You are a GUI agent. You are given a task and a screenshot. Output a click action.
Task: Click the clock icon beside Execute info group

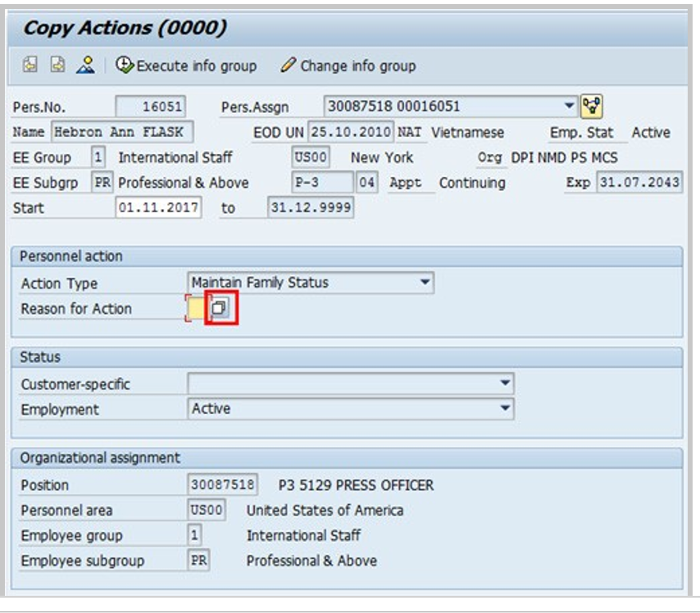tap(124, 65)
